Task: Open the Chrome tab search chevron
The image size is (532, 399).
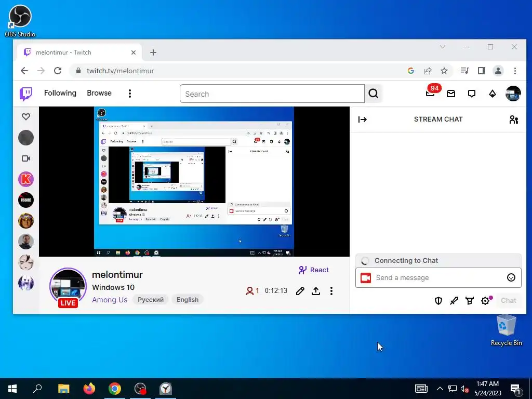Action: pos(443,47)
